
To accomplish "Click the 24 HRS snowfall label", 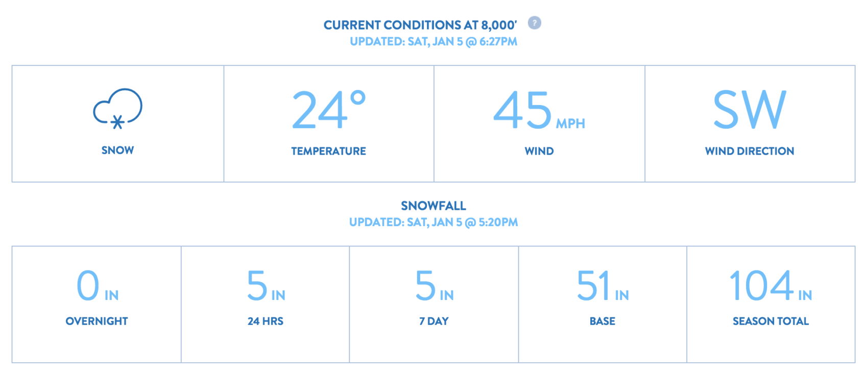I will 266,321.
